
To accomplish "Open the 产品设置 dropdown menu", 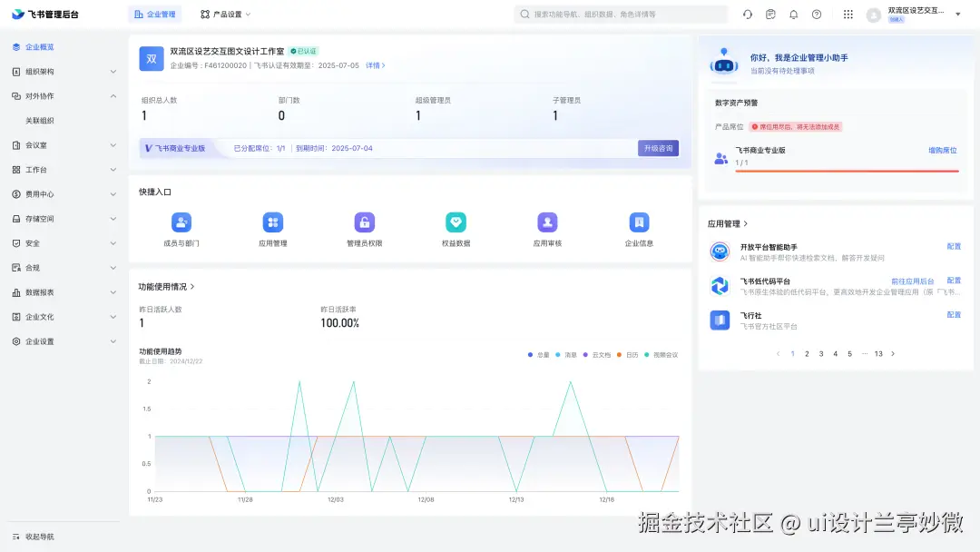I will [x=226, y=15].
